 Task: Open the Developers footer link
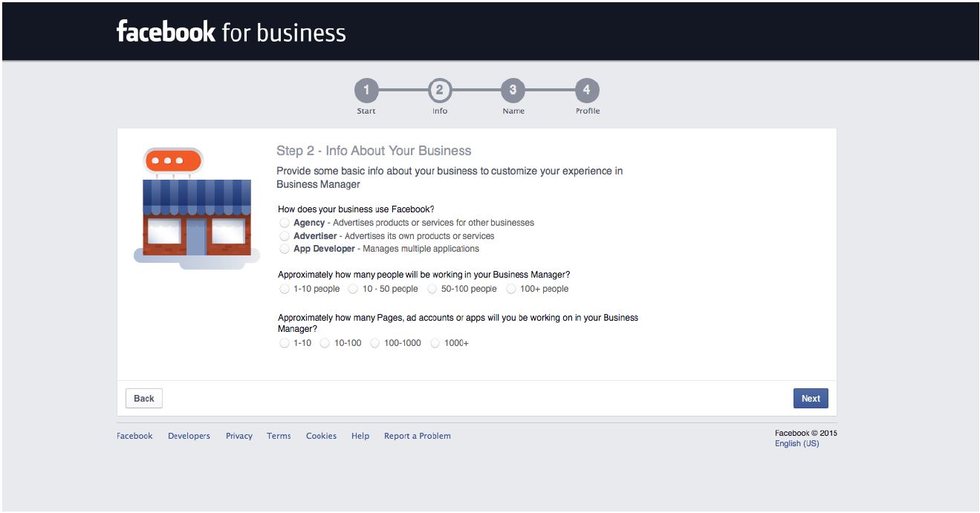(189, 436)
